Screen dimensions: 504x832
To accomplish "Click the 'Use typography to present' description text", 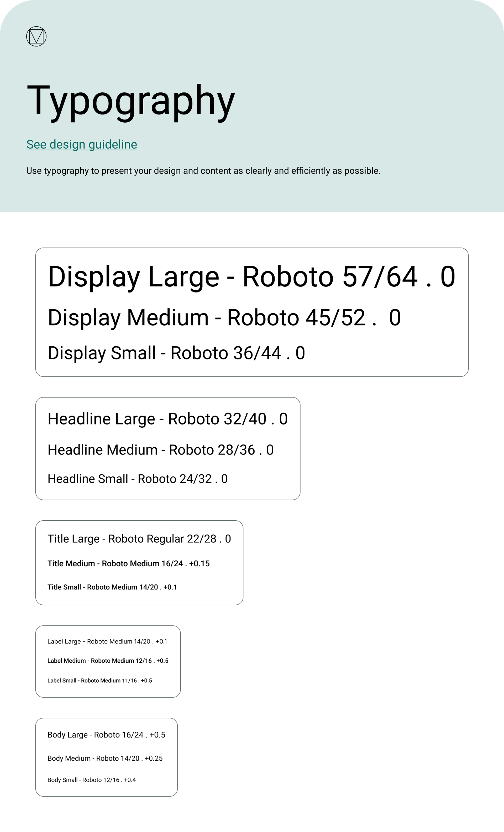I will tap(203, 171).
